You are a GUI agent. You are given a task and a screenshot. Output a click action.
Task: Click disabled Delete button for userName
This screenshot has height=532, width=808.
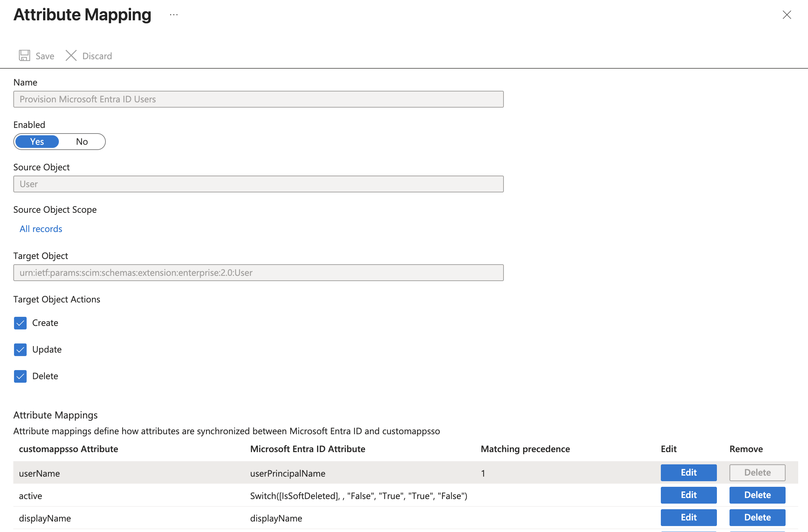757,472
